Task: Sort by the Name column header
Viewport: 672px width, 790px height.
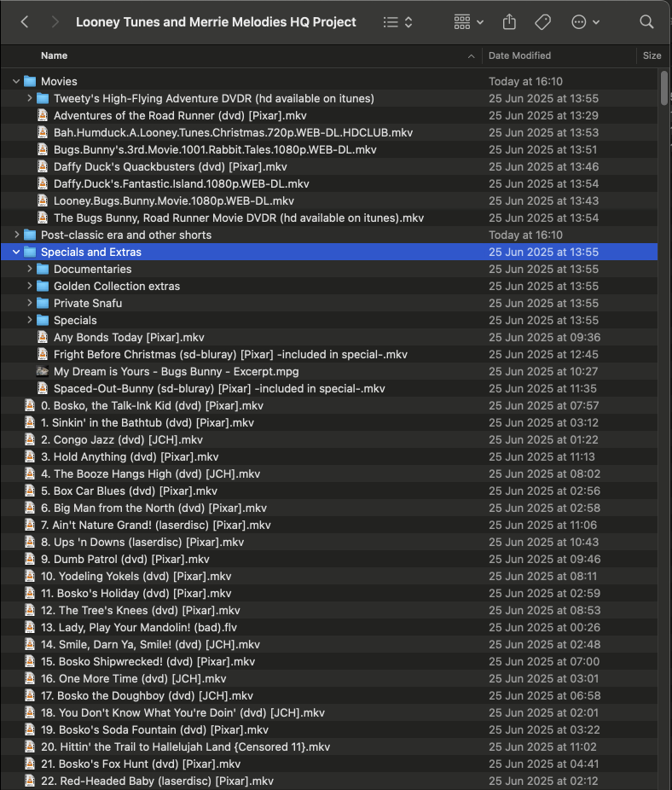Action: [55, 55]
